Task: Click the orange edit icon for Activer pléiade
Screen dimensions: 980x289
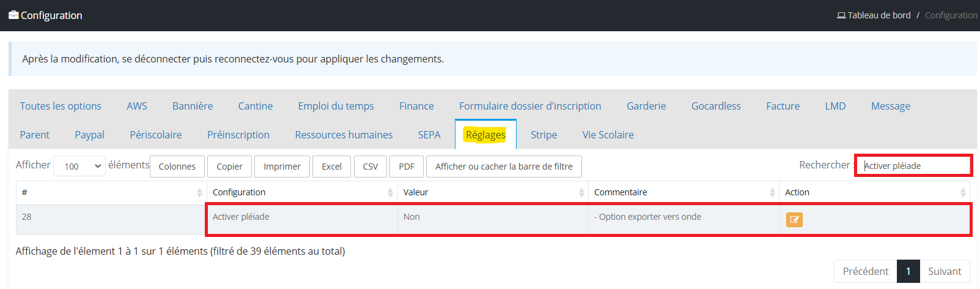Action: [x=794, y=219]
